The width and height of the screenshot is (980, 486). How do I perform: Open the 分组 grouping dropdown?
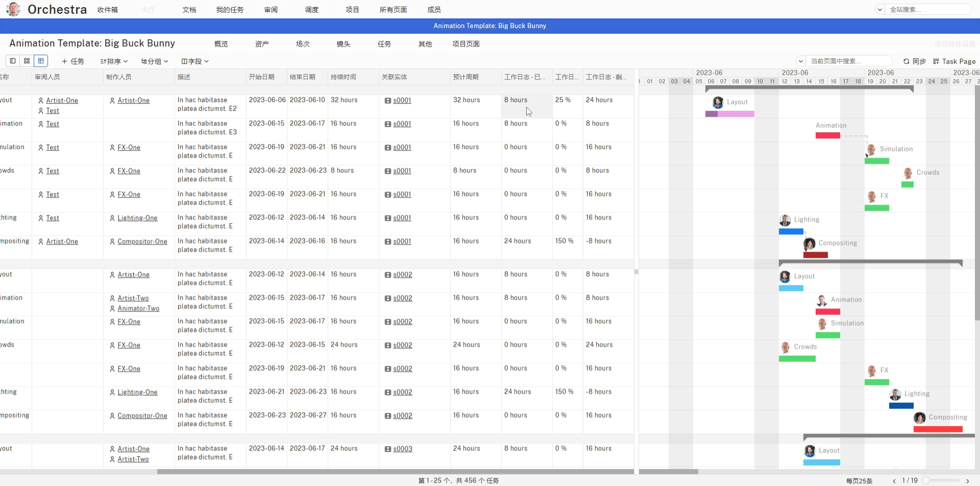155,61
